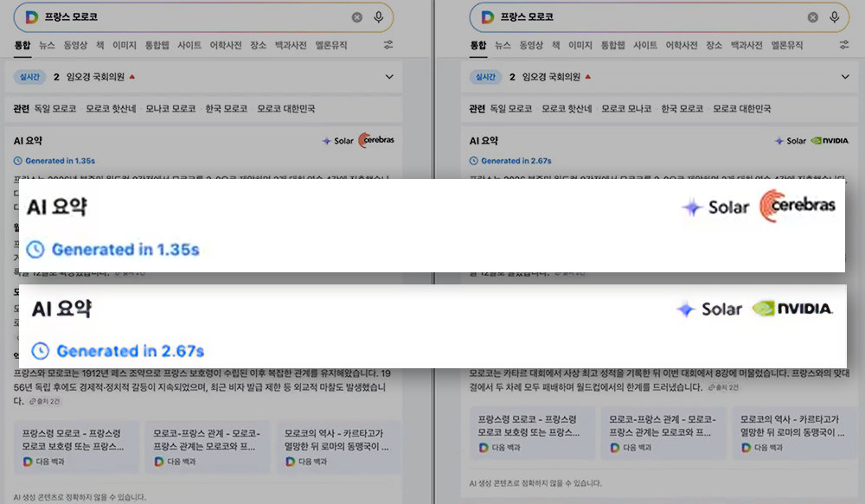Switch to the 이미지 tab in the left panel
Viewport: 865px width, 504px height.
pos(124,45)
